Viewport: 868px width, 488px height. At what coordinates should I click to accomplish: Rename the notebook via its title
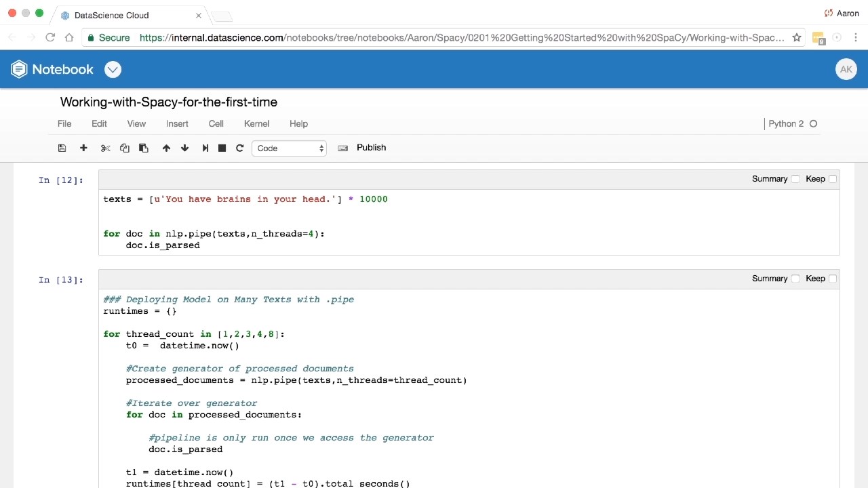tap(169, 102)
